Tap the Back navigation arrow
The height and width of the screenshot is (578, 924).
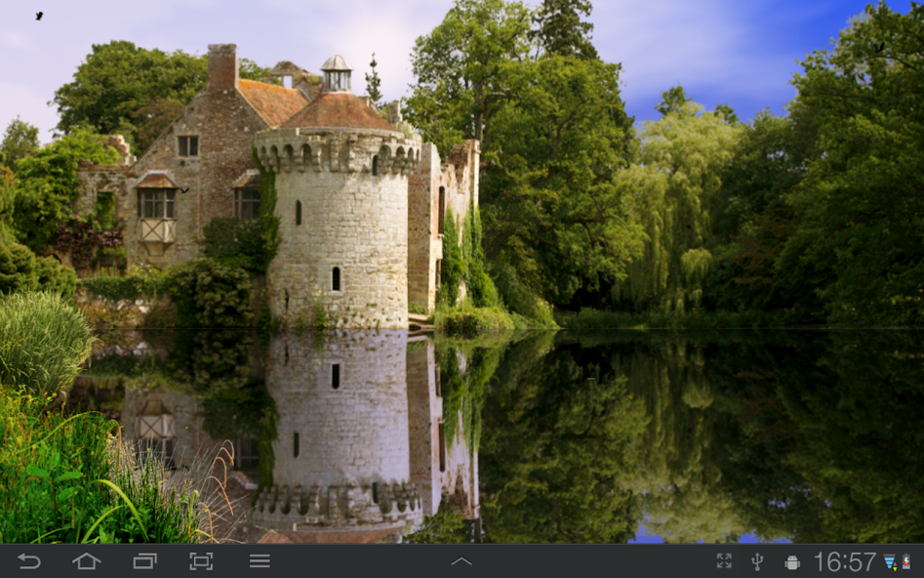pos(29,560)
